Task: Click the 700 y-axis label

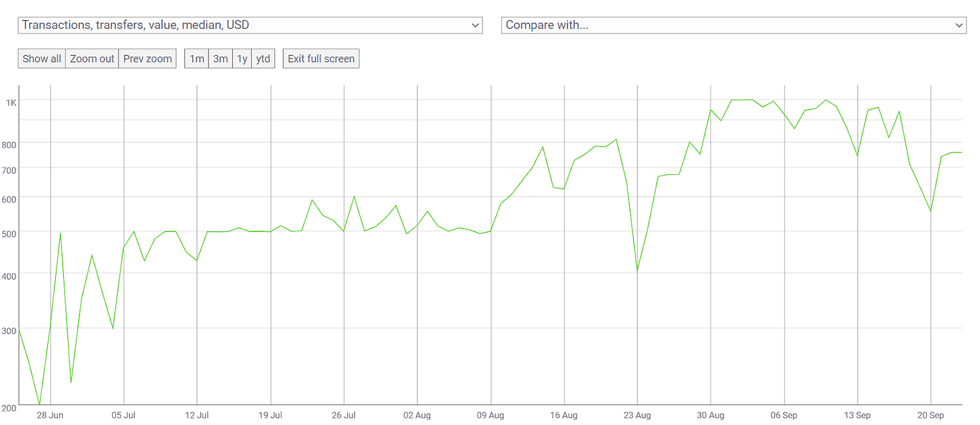Action: (8, 169)
